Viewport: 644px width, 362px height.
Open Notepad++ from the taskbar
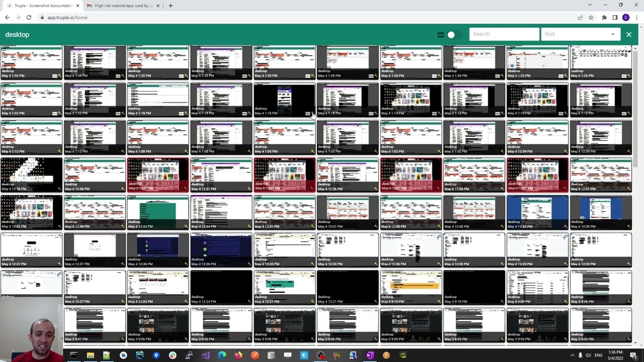(x=107, y=355)
